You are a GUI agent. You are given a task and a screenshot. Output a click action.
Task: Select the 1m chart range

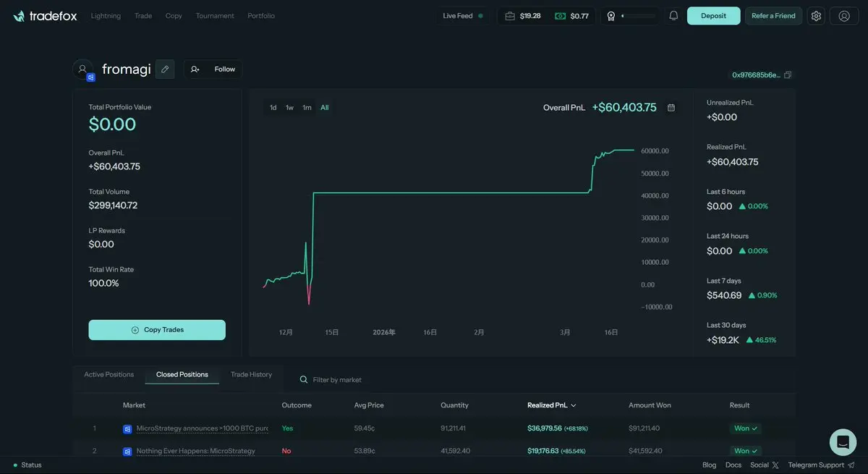pyautogui.click(x=307, y=108)
